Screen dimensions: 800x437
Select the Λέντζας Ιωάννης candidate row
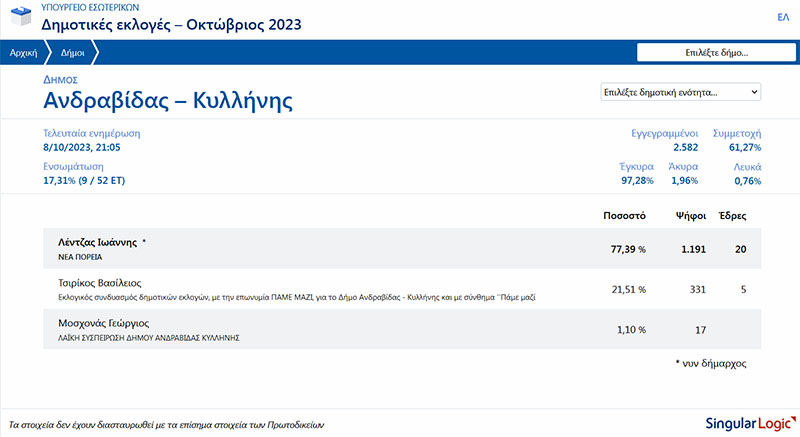point(402,248)
